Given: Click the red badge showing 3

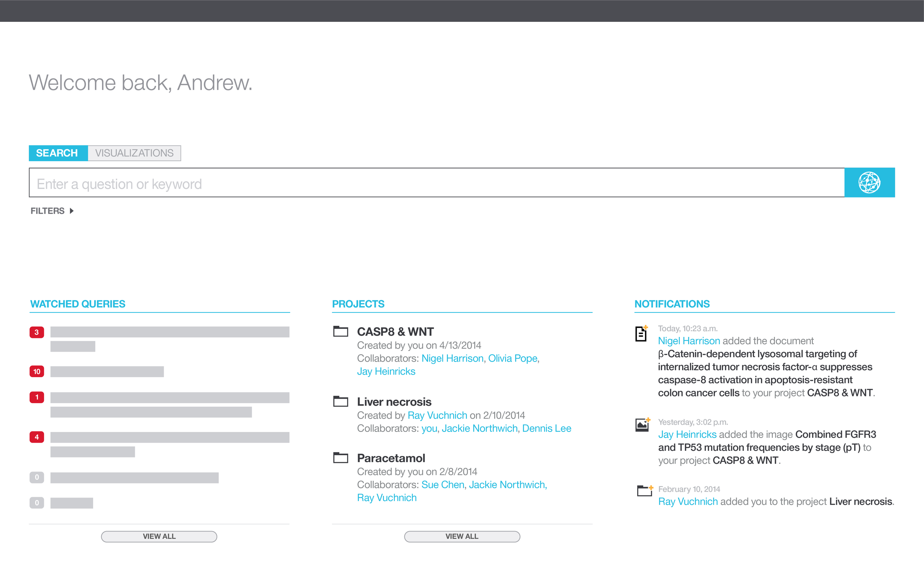Looking at the screenshot, I should (37, 332).
